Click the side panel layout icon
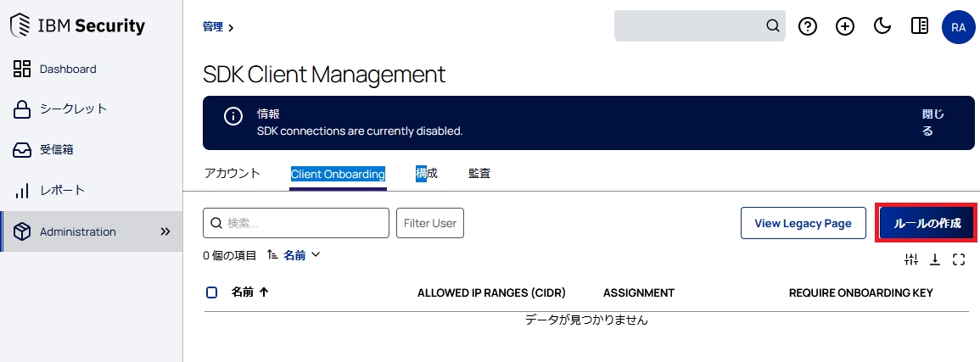 pos(920,25)
